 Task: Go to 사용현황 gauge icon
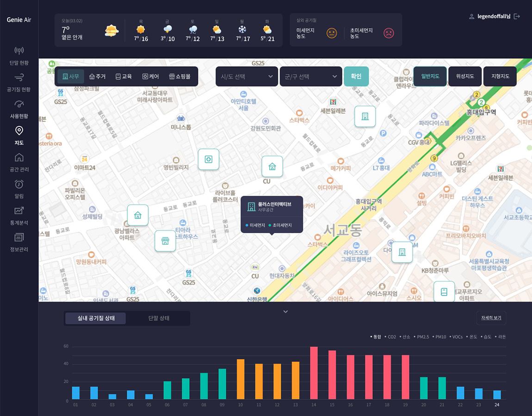19,104
